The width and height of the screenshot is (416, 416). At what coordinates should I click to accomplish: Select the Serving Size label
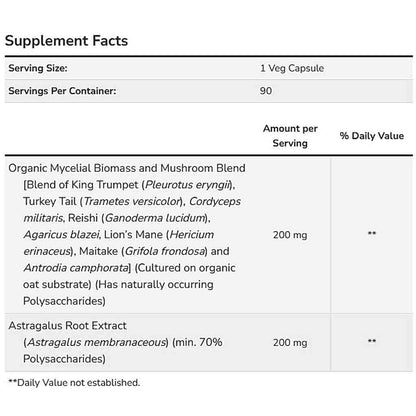[38, 68]
